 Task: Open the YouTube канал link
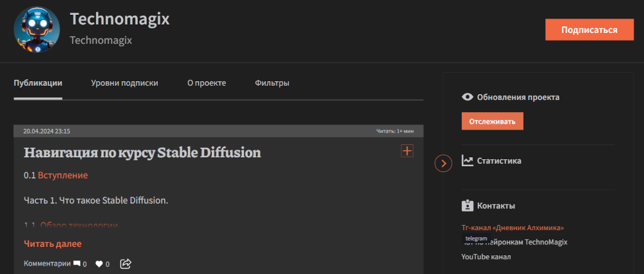(486, 257)
